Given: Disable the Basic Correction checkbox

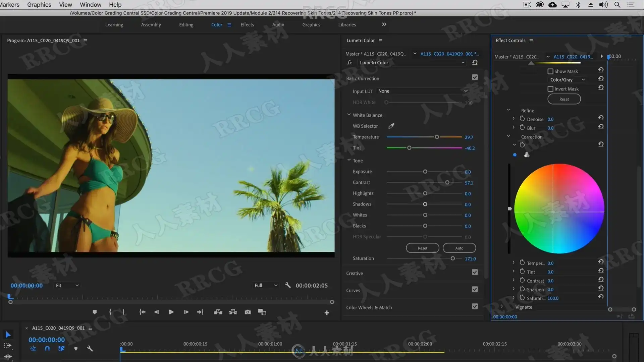Looking at the screenshot, I should (475, 77).
